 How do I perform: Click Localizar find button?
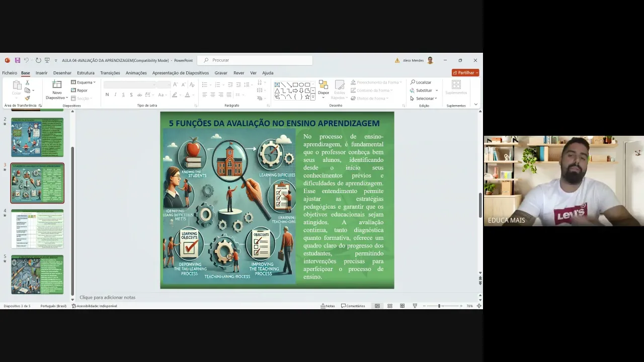click(x=421, y=82)
